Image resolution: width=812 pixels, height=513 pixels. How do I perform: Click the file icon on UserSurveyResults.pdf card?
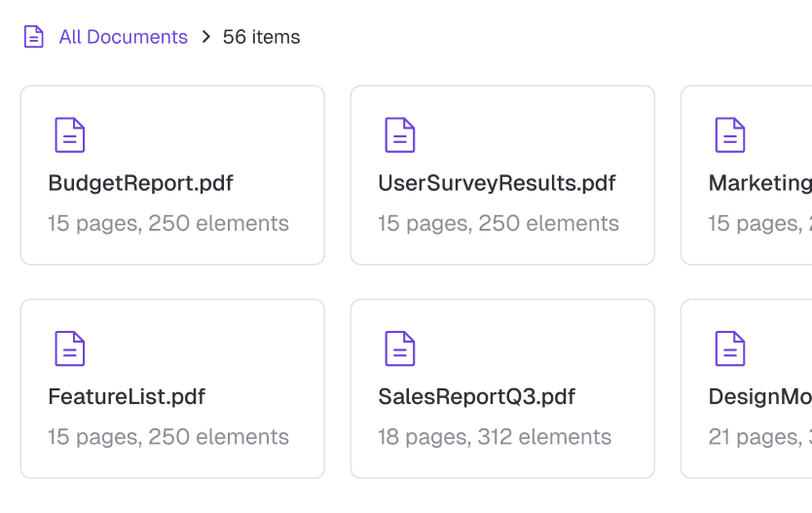point(400,135)
